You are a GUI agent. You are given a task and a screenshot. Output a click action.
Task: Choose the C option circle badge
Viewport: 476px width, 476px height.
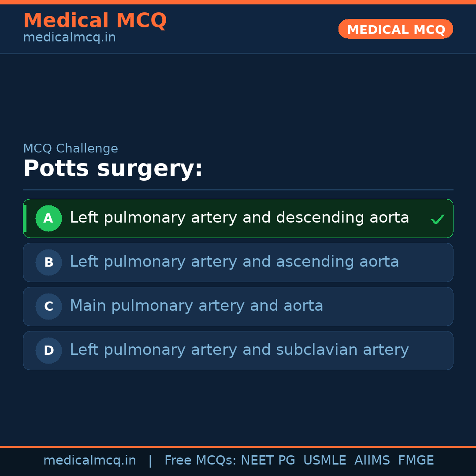click(x=48, y=306)
